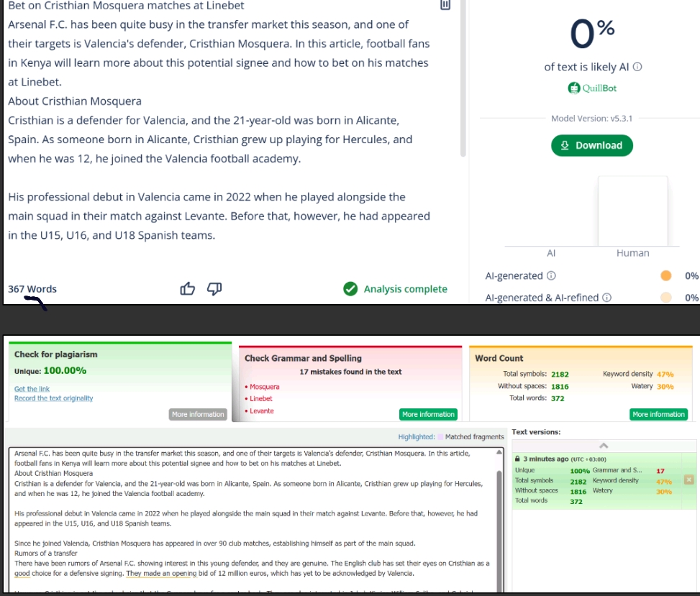The height and width of the screenshot is (596, 700).
Task: Click More information under Check Grammar and Spelling
Action: [x=428, y=414]
